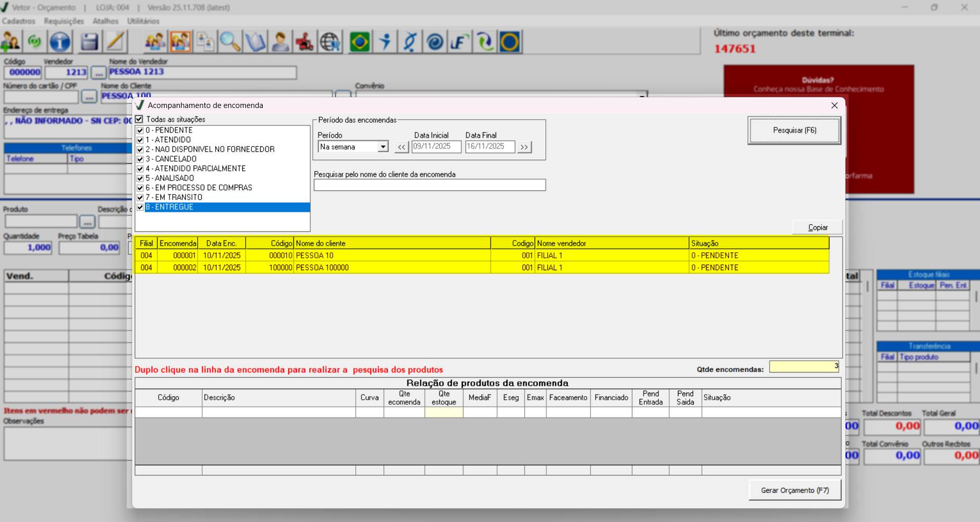Open the Cadastros menu
The height and width of the screenshot is (522, 980).
(x=18, y=21)
